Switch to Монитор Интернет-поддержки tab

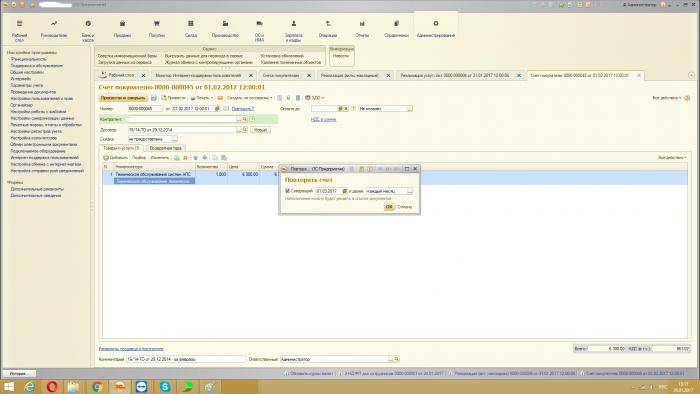(198, 75)
